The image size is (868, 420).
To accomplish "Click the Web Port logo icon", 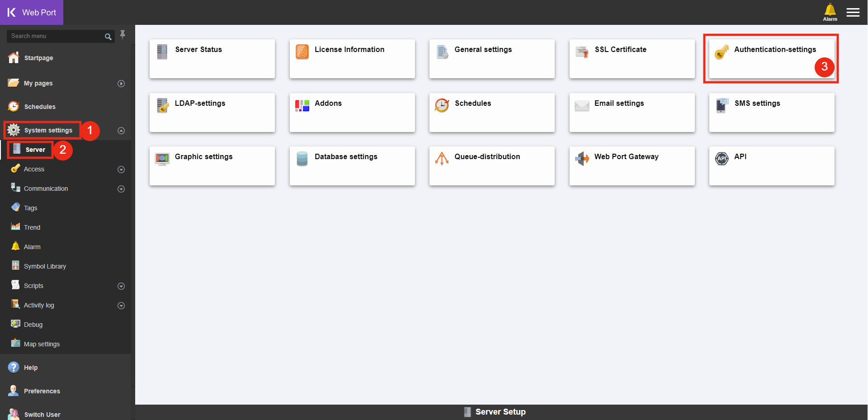I will (x=12, y=12).
